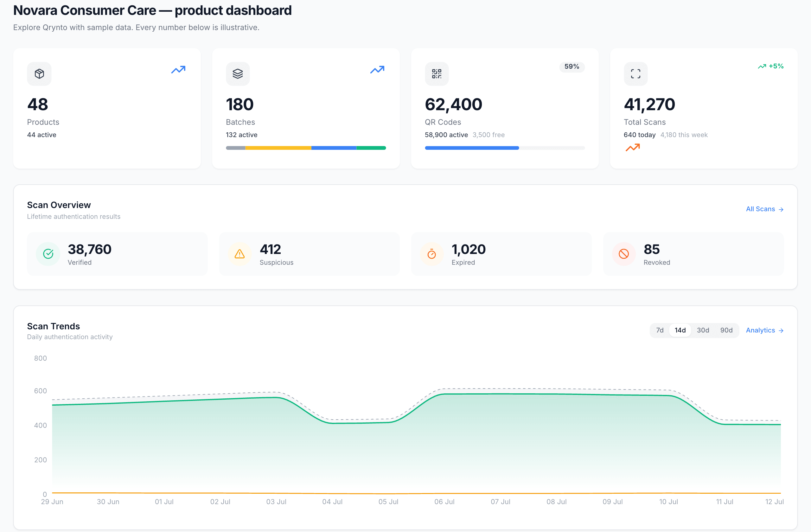The width and height of the screenshot is (811, 532).
Task: Click the '3,500 free' text
Action: tap(489, 135)
